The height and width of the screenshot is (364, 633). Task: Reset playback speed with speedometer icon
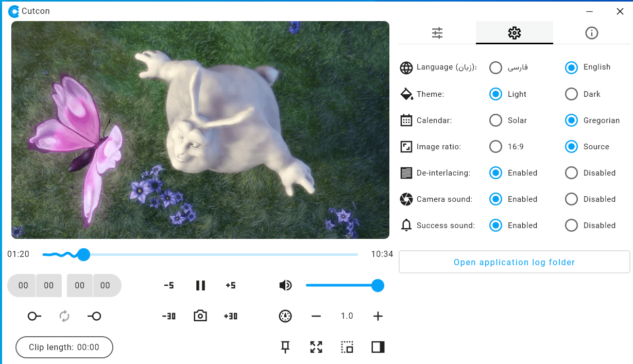click(x=285, y=316)
